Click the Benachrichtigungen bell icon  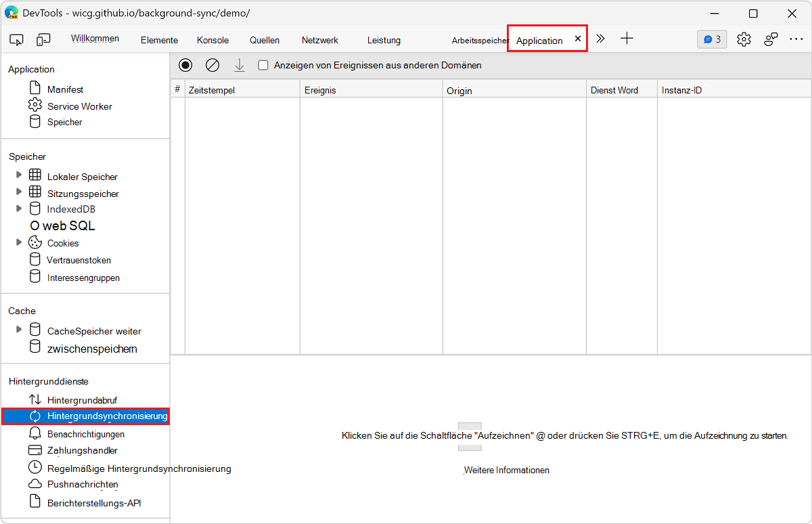point(35,433)
